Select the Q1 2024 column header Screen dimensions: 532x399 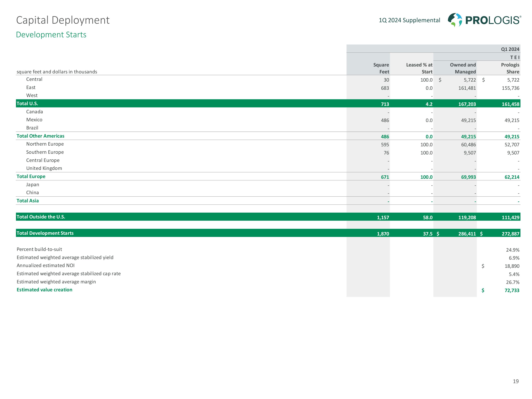510,49
